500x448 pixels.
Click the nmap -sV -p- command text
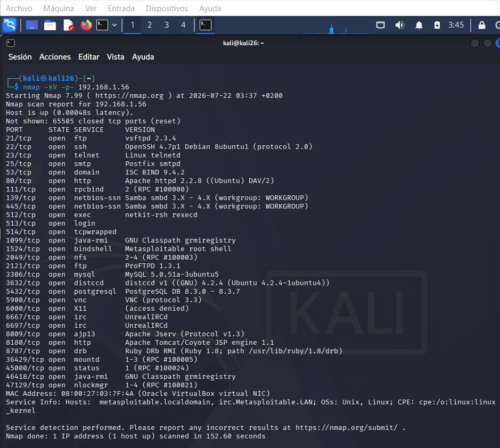(x=48, y=87)
